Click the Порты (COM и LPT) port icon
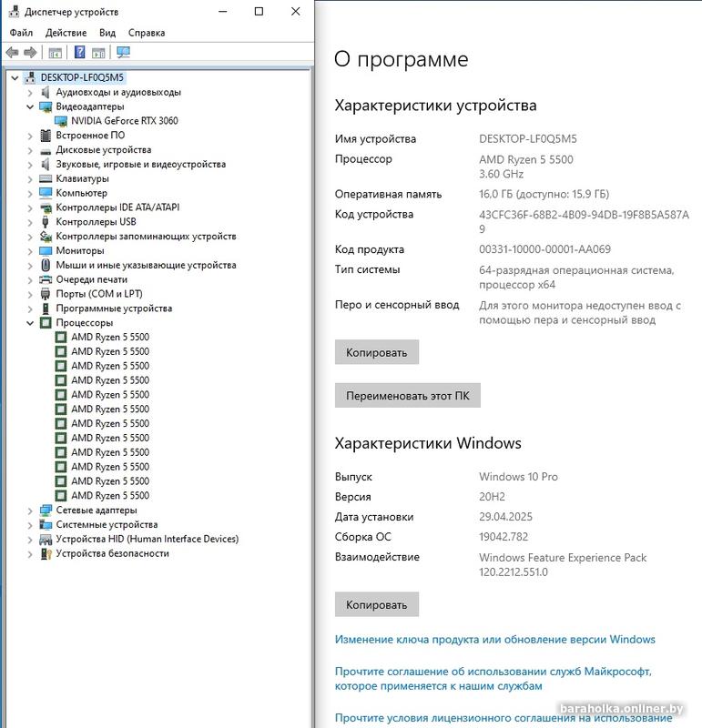Viewport: 702px width, 728px height. pos(46,294)
